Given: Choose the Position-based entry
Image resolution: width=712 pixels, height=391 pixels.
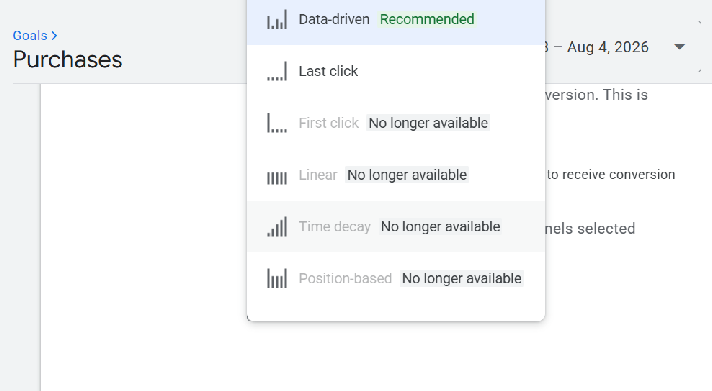Looking at the screenshot, I should click(x=396, y=278).
